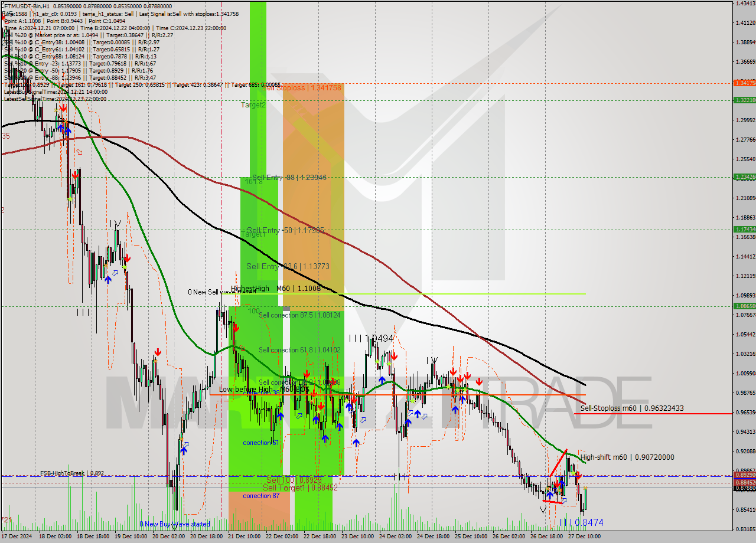Click the 0.9431 price axis value

point(745,431)
